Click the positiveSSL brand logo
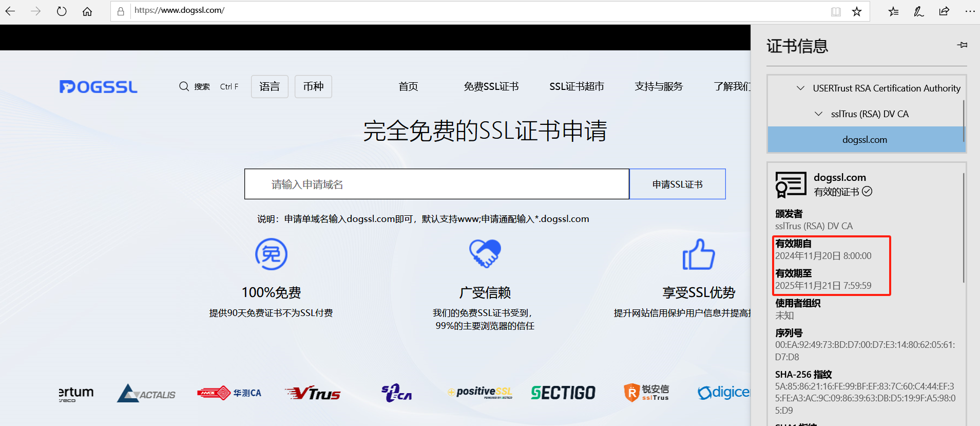Image resolution: width=980 pixels, height=426 pixels. pos(480,393)
